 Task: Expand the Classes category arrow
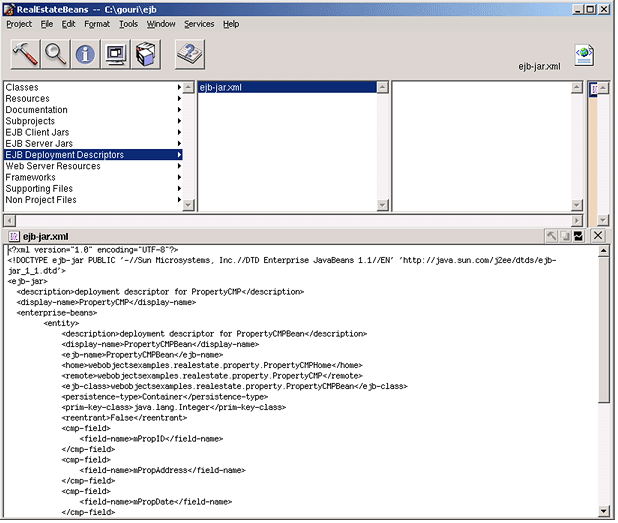(181, 88)
